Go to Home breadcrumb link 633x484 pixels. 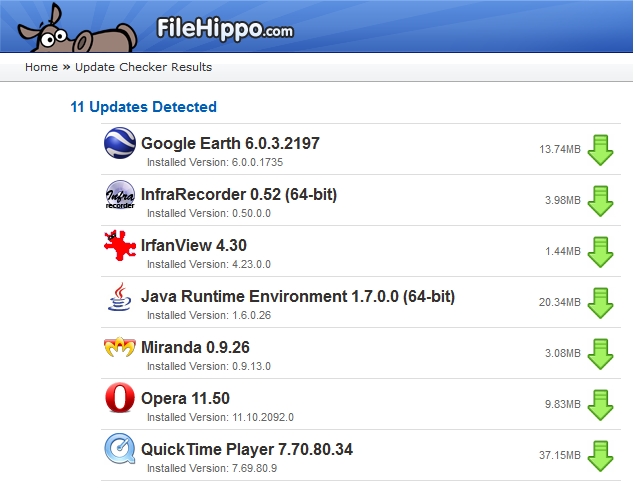pos(41,67)
